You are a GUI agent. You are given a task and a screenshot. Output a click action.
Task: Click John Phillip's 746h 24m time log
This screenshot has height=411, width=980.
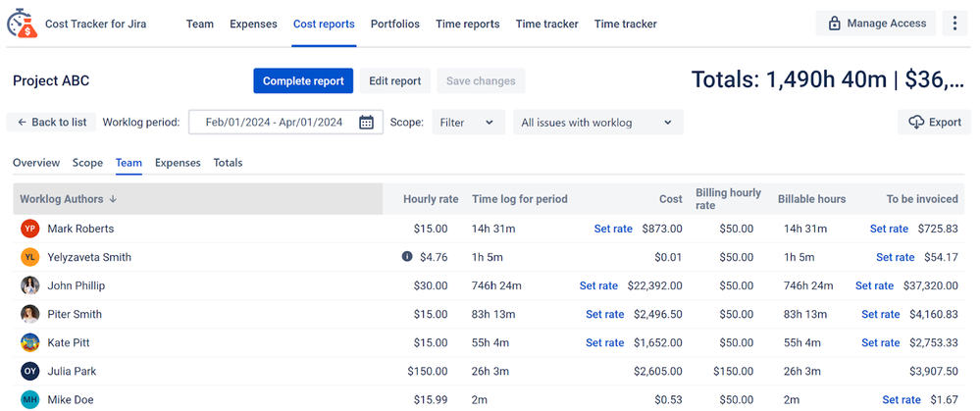coord(496,285)
